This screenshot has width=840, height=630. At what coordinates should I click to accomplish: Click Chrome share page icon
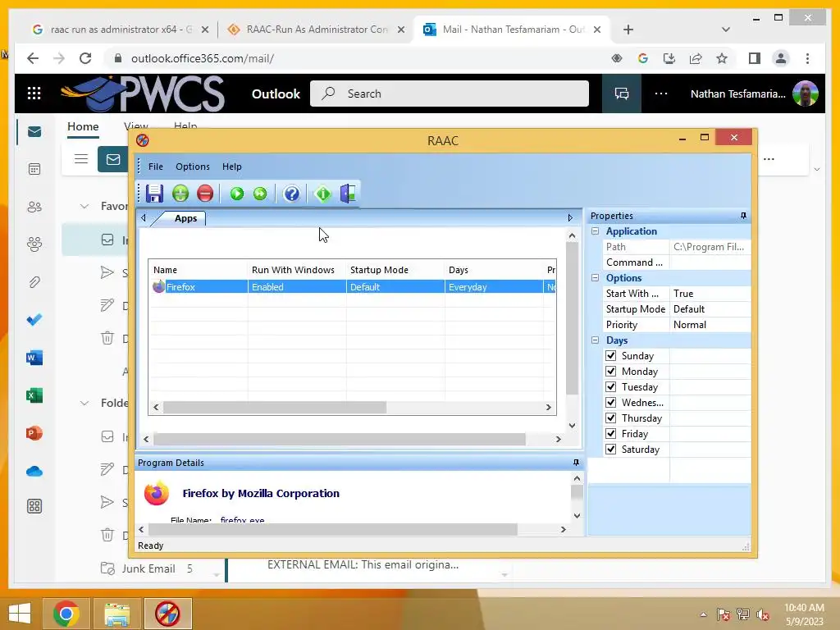click(x=696, y=58)
